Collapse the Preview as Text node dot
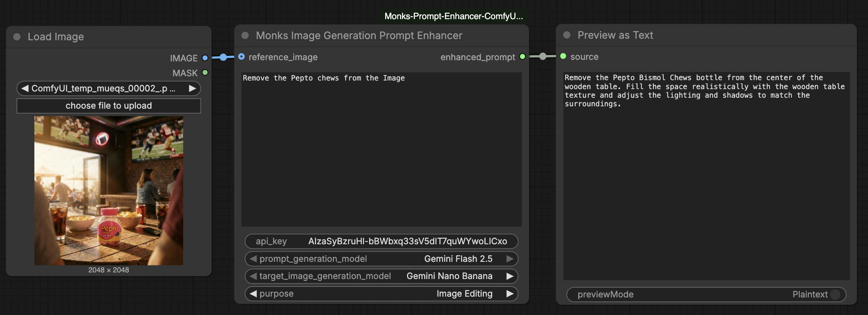Image resolution: width=868 pixels, height=315 pixels. pos(567,35)
